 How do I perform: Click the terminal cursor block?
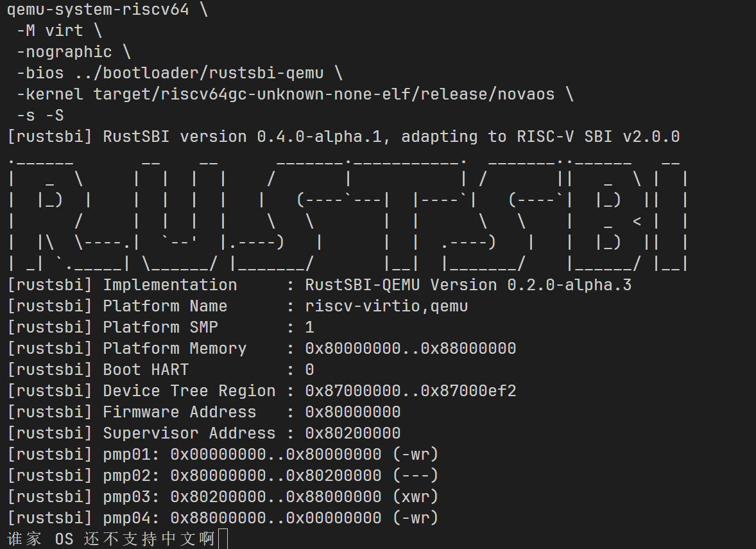point(223,539)
